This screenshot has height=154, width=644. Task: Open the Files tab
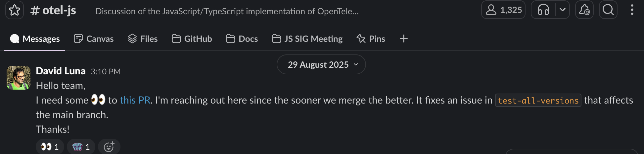click(143, 39)
